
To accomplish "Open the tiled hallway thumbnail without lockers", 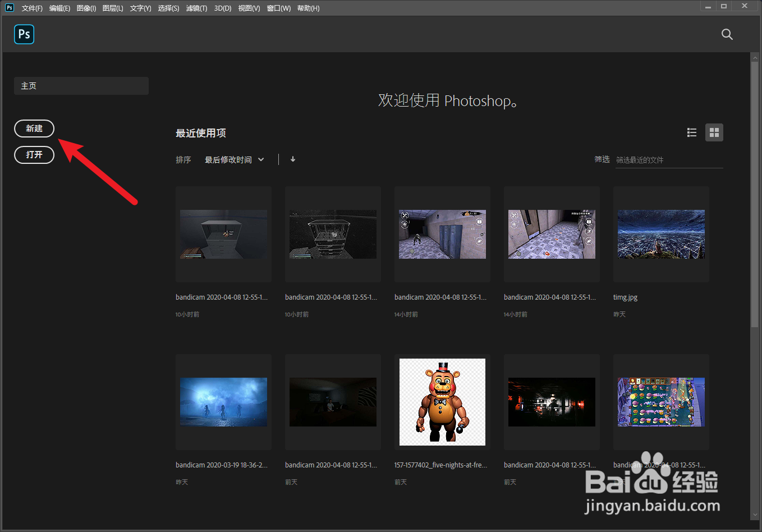I will pyautogui.click(x=552, y=234).
